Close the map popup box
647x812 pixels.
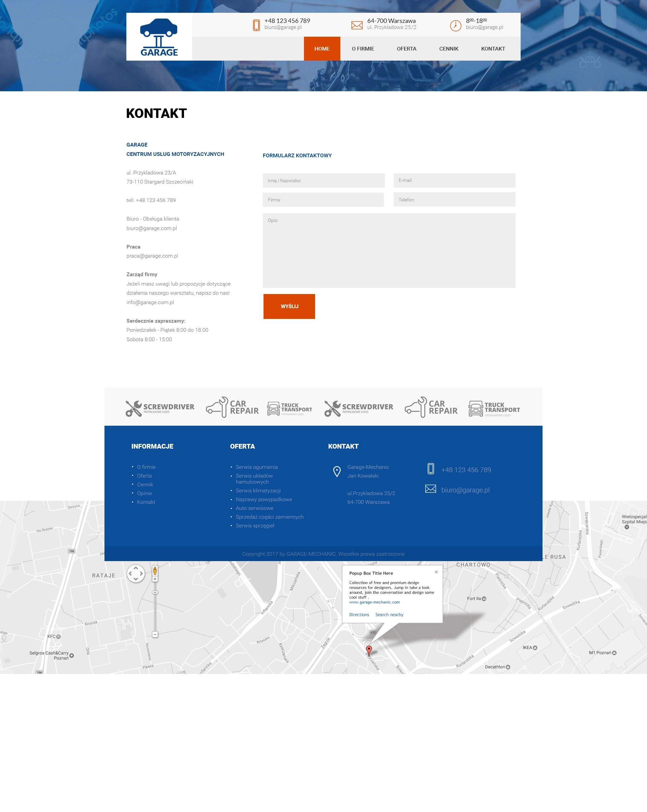(436, 572)
